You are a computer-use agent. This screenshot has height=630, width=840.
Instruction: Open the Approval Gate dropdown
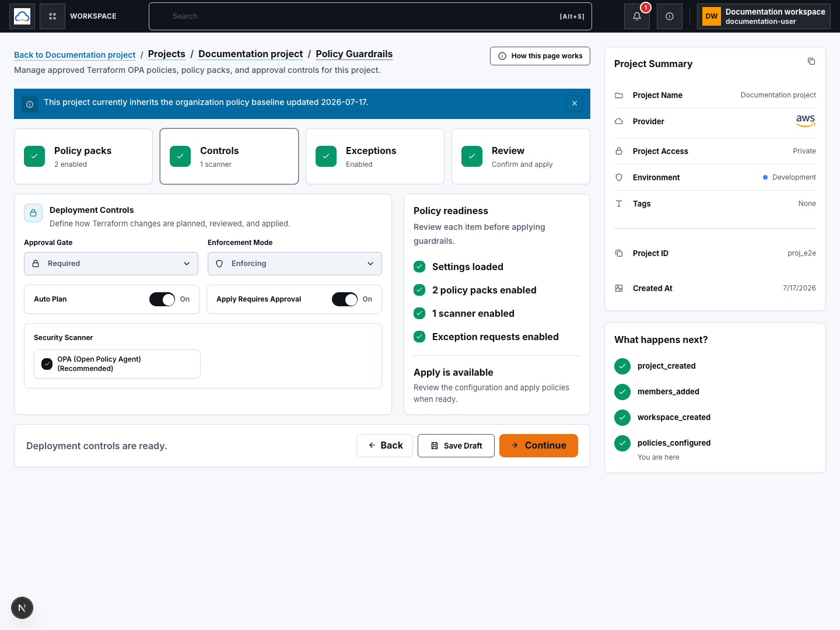click(x=111, y=264)
